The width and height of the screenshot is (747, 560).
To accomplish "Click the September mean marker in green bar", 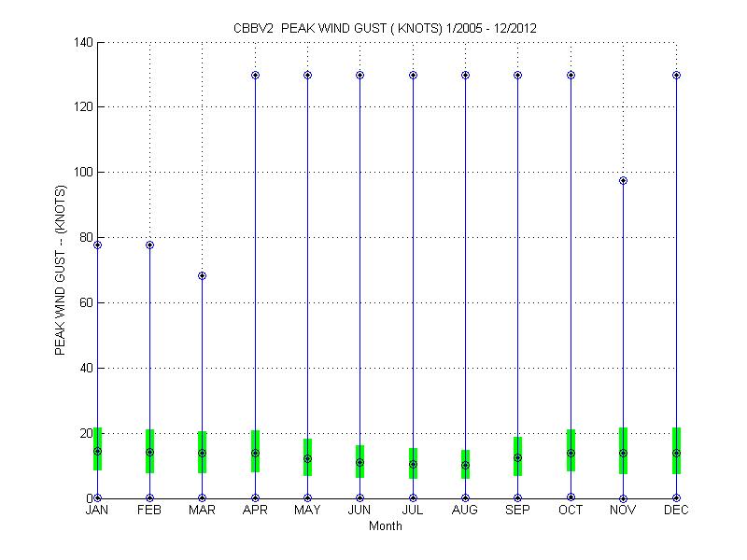I will pos(518,457).
